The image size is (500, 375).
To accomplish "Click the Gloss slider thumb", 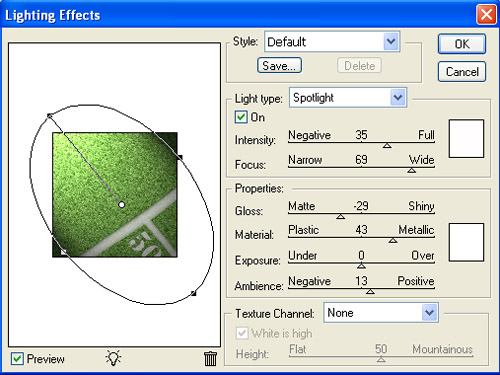I will pos(340,216).
